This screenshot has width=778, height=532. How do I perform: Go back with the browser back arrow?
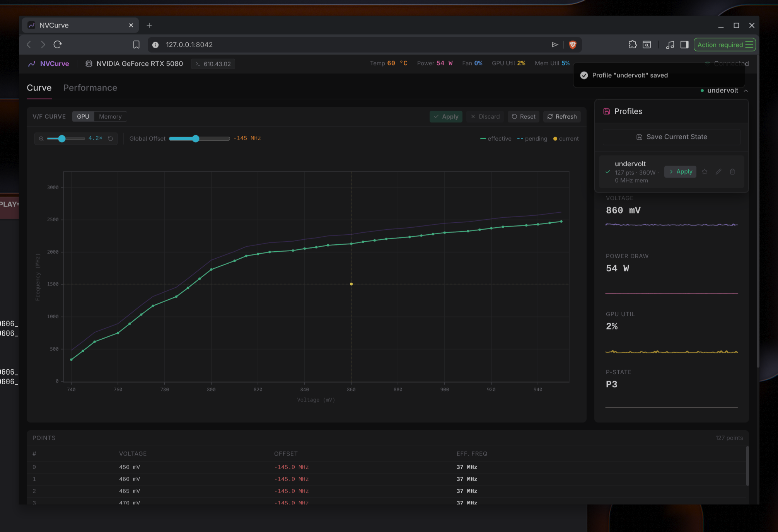pos(29,45)
